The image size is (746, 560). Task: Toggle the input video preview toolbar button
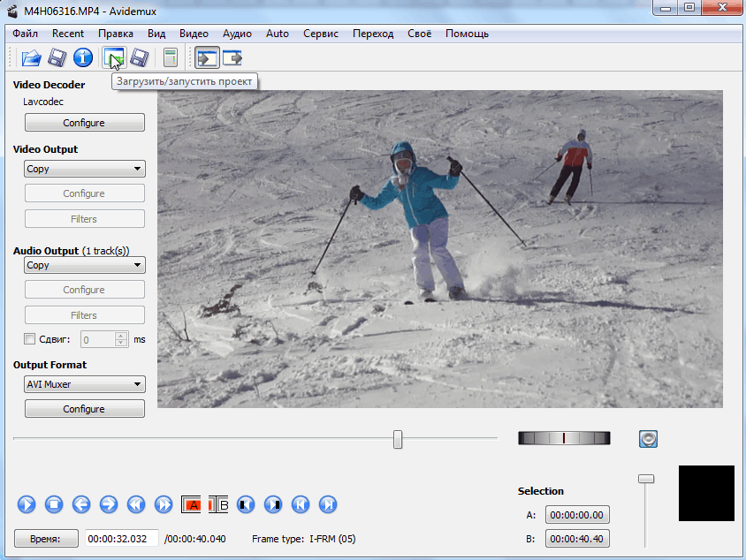click(x=207, y=58)
